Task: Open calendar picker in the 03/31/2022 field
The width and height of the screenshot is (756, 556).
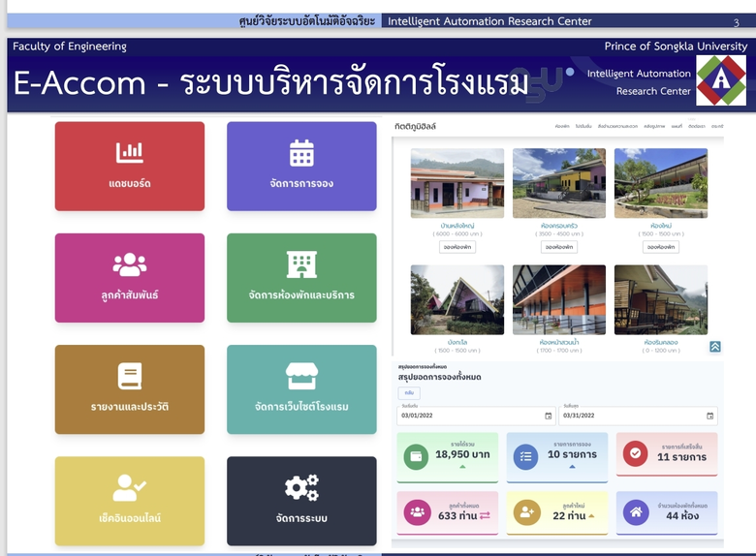Action: (x=709, y=416)
